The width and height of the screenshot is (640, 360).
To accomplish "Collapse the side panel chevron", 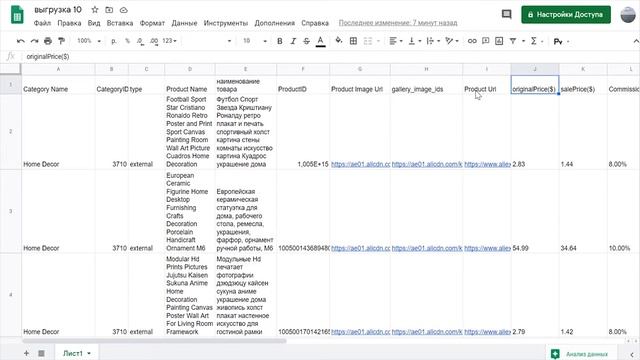I will 631,354.
